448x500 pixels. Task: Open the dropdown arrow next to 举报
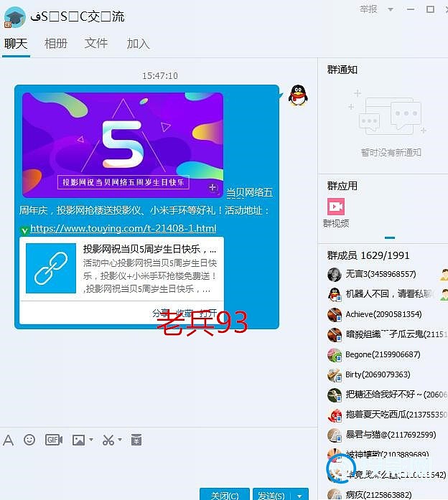tap(391, 9)
